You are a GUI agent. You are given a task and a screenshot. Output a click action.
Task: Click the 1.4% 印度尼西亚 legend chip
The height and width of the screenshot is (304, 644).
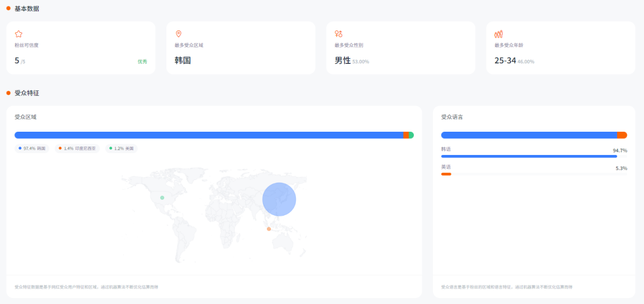[x=77, y=148]
